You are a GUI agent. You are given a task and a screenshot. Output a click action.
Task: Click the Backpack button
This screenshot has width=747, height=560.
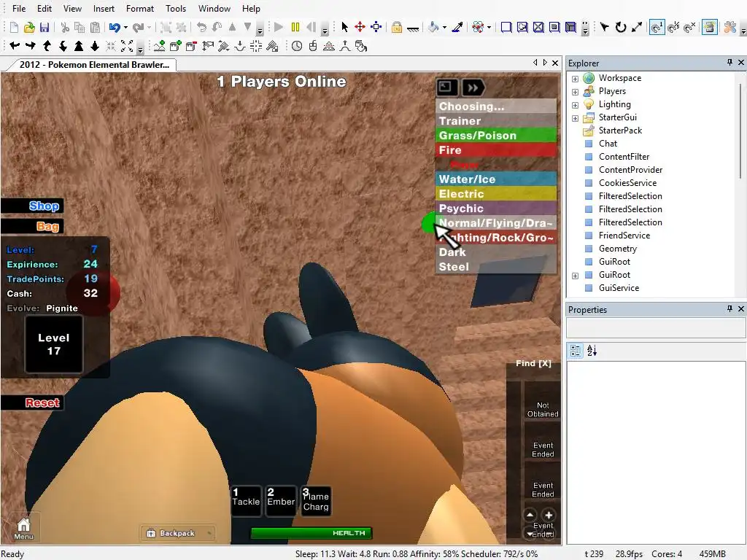coord(177,533)
